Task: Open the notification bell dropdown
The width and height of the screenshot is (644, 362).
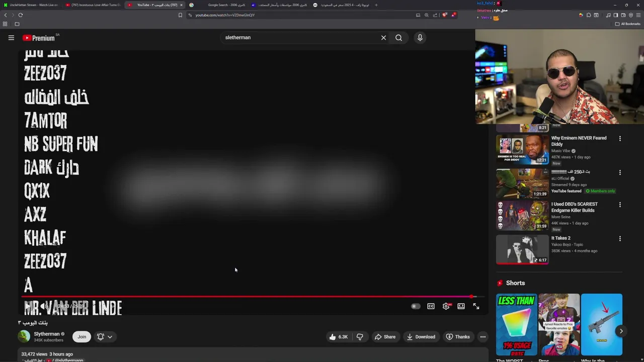Action: [x=105, y=337]
